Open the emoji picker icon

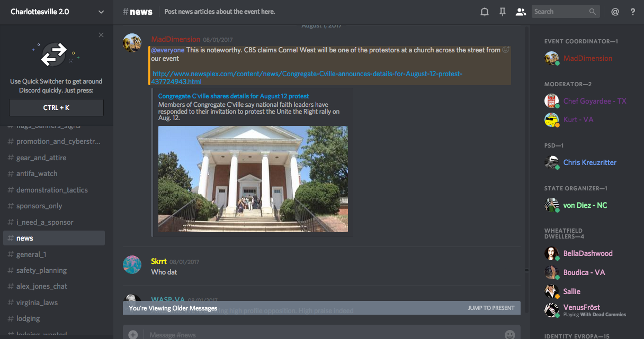pyautogui.click(x=509, y=334)
